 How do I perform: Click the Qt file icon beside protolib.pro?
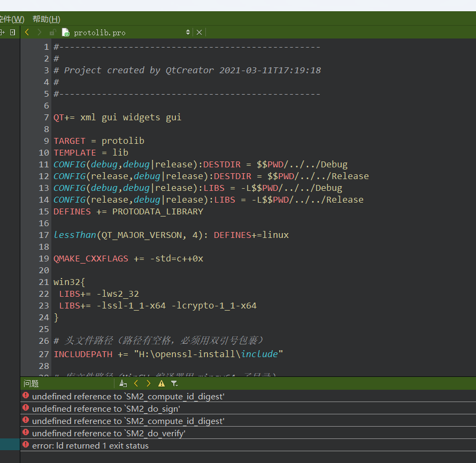(66, 32)
